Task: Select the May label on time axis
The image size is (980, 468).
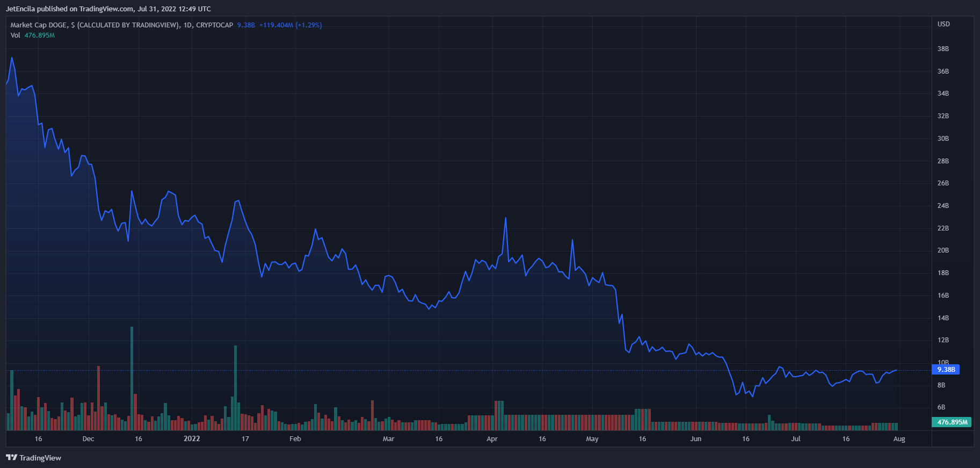Action: 592,439
